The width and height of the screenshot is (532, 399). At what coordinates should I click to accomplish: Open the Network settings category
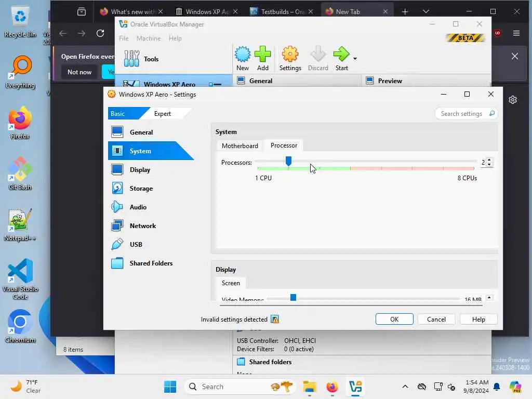pos(143,225)
